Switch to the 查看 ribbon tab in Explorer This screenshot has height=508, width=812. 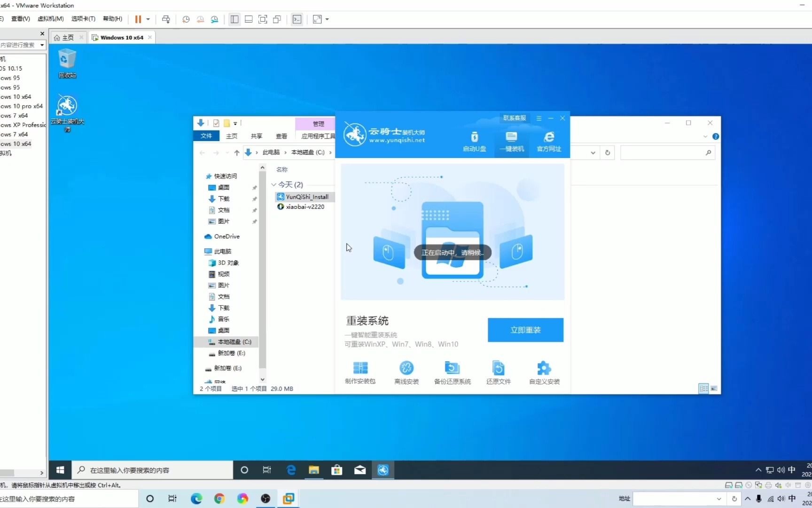point(281,136)
